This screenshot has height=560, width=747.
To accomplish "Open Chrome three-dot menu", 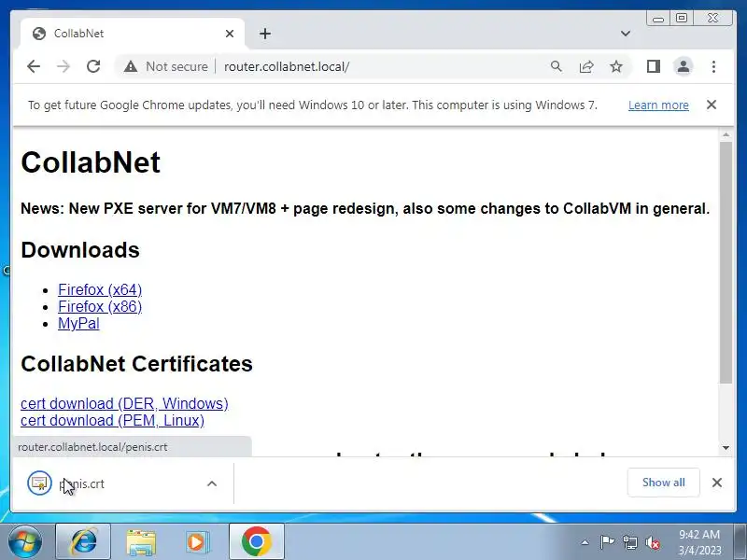I will tap(713, 66).
